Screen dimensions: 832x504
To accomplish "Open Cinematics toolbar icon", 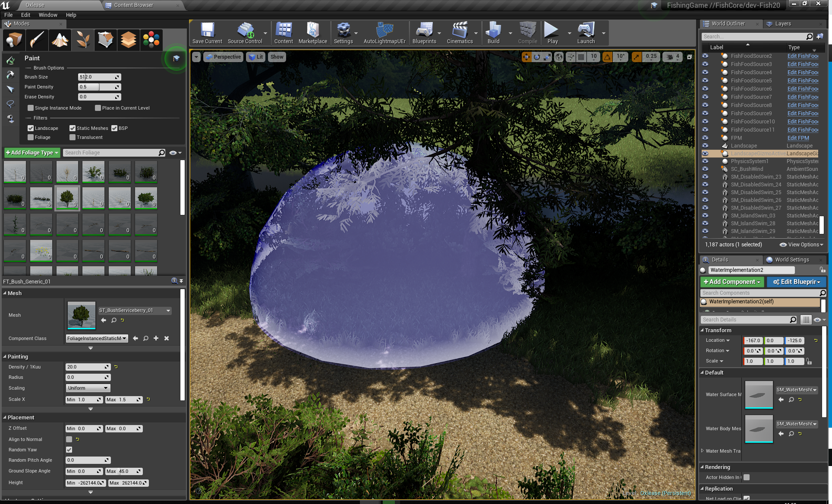I will pos(460,33).
